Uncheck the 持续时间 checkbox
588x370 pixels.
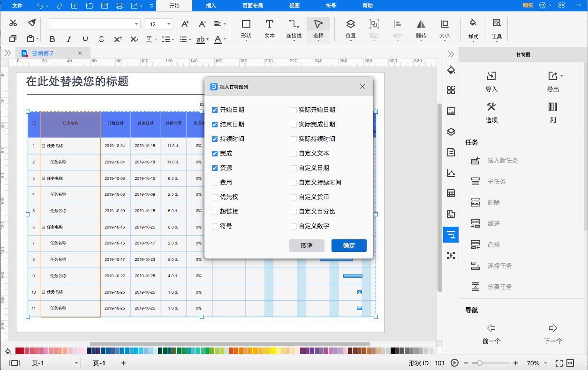pos(215,139)
